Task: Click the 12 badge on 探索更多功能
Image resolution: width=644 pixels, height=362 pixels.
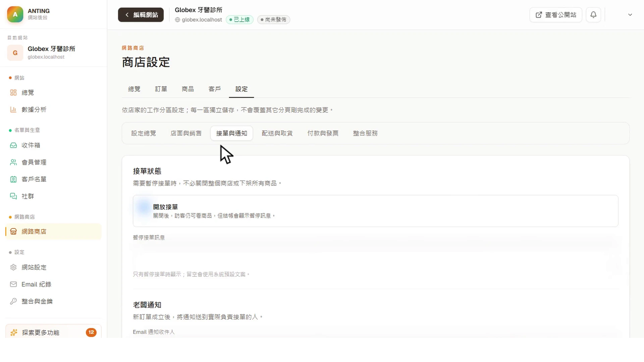Action: (91, 332)
